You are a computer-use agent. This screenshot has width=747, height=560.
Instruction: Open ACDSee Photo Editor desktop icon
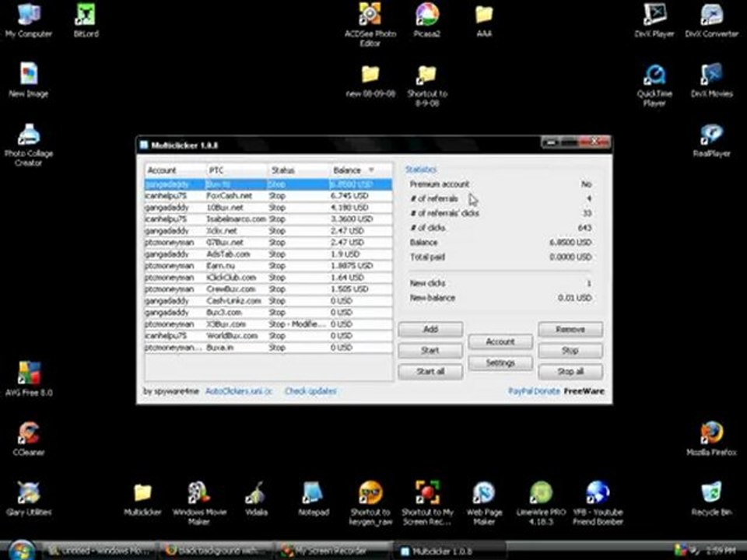coord(370,24)
